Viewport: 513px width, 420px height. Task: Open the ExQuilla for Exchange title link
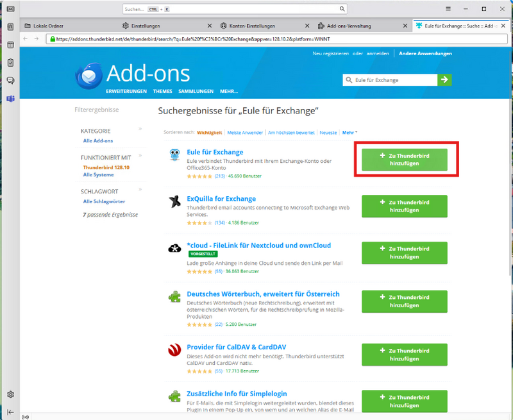[221, 199]
